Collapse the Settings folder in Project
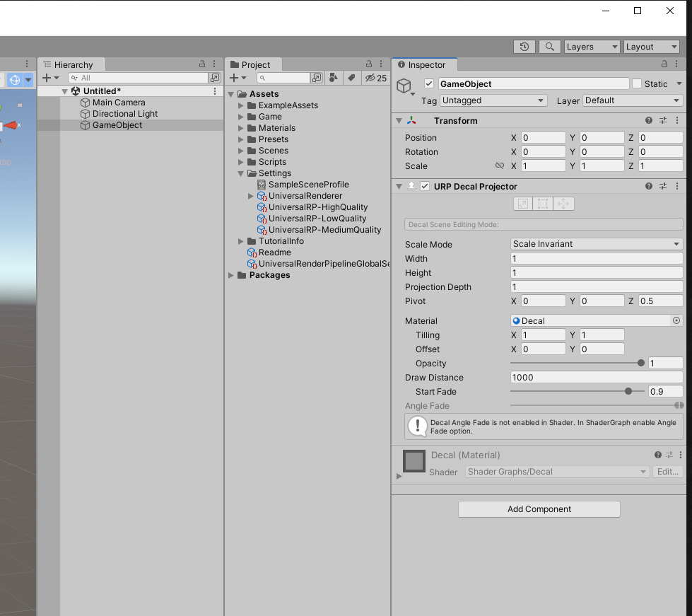Image resolution: width=692 pixels, height=616 pixels. (x=240, y=173)
